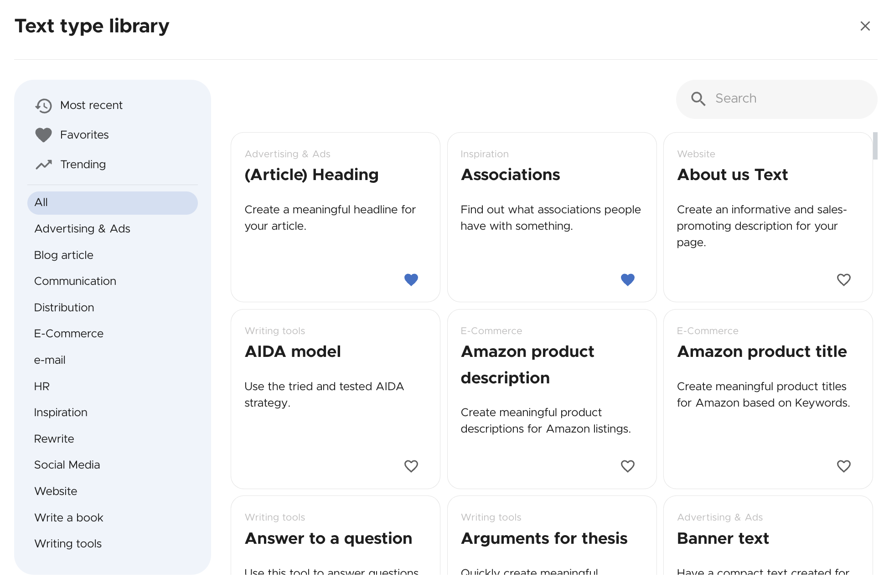
Task: Open the Arguments for thesis card
Action: (x=544, y=538)
